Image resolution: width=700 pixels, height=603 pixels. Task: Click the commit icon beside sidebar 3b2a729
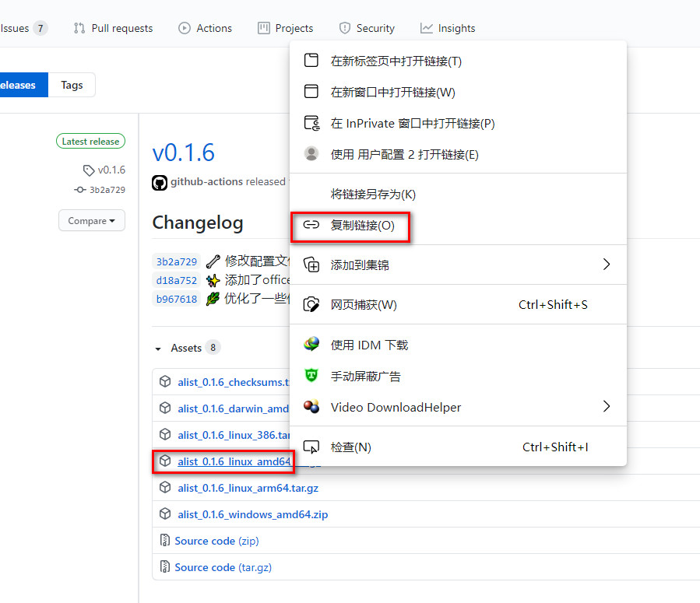[80, 190]
